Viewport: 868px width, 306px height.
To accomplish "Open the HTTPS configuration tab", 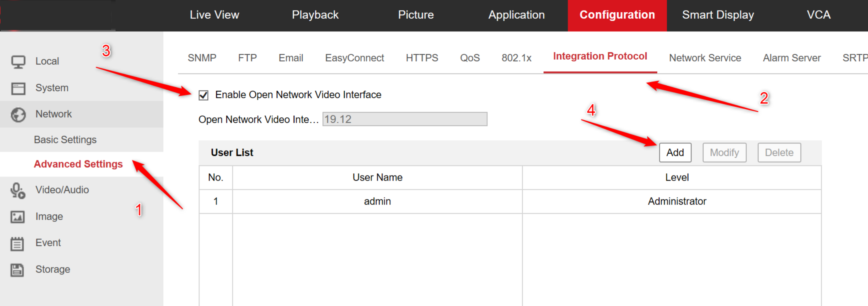I will click(x=422, y=58).
